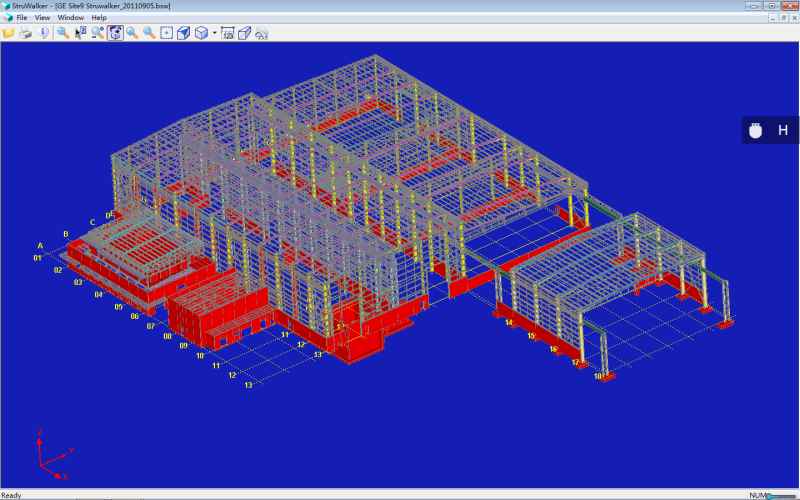This screenshot has width=800, height=500.
Task: Click the H button in overlay panel
Action: click(783, 130)
